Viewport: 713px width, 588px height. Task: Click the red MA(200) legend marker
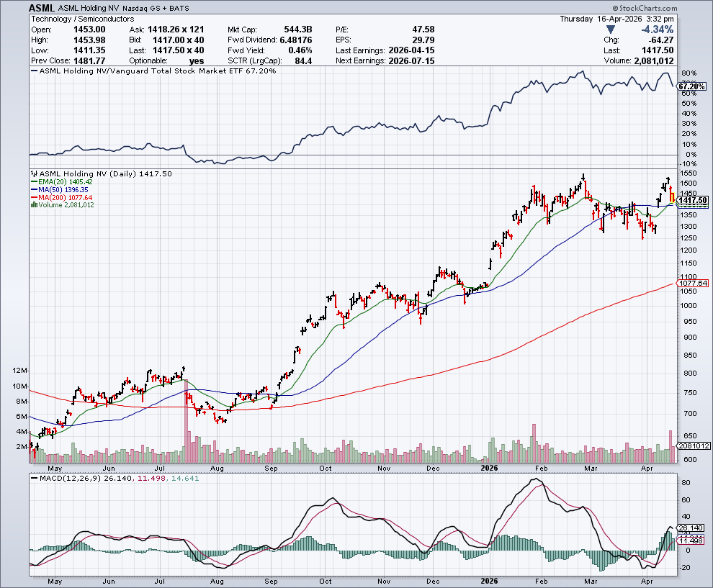pyautogui.click(x=34, y=197)
